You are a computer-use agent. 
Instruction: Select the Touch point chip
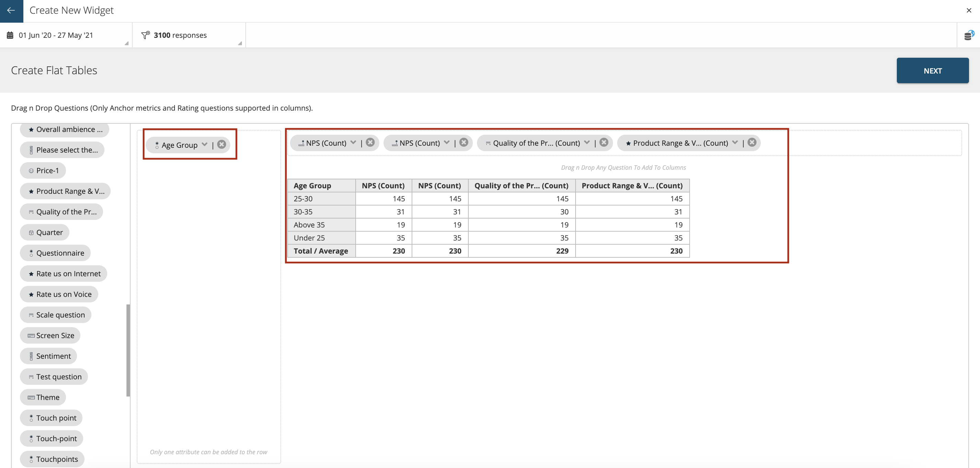pos(51,418)
